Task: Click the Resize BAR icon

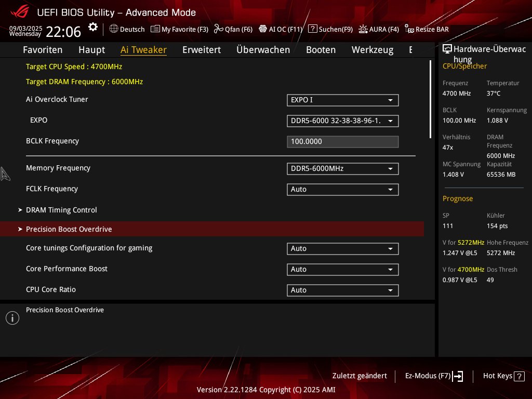Action: click(x=409, y=29)
